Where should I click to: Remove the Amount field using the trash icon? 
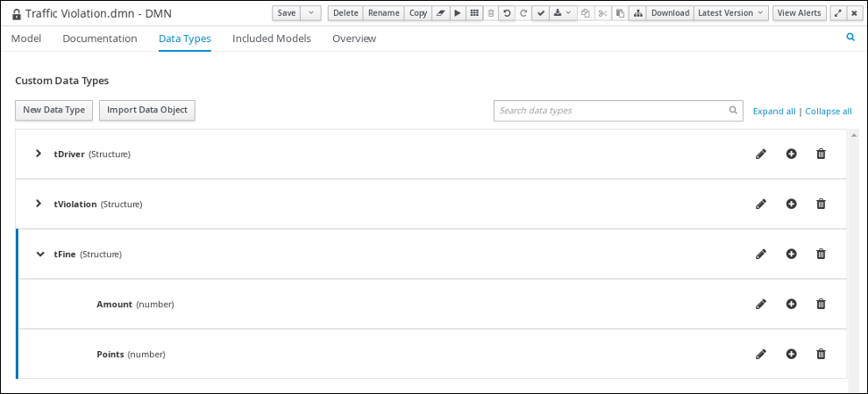pos(821,304)
